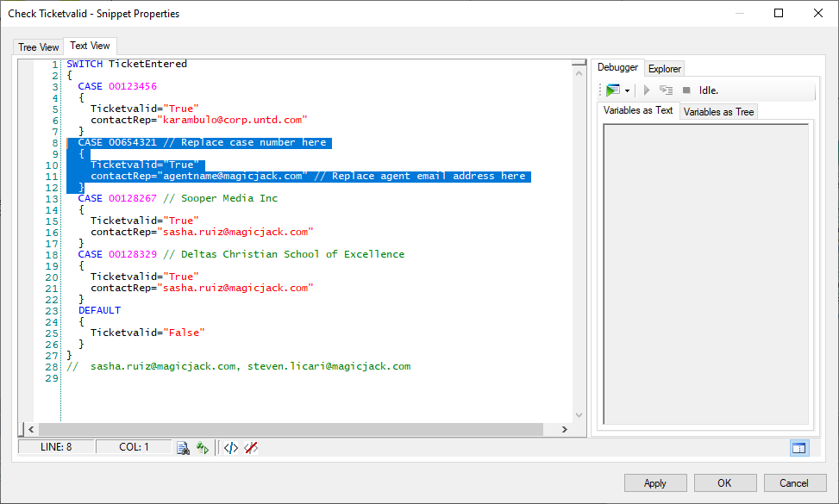This screenshot has width=839, height=504.
Task: Click the Replace agent email address here comment
Action: click(420, 176)
